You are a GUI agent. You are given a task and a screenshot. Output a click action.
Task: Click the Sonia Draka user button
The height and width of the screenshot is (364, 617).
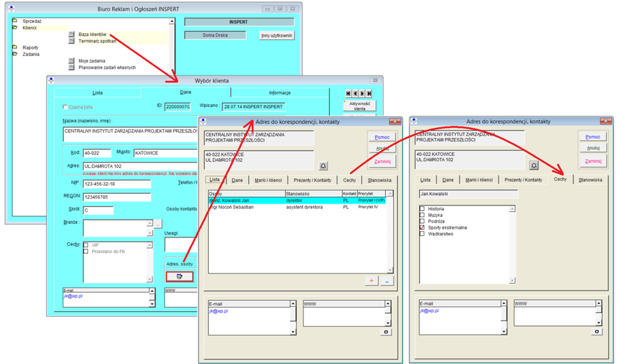pyautogui.click(x=215, y=35)
